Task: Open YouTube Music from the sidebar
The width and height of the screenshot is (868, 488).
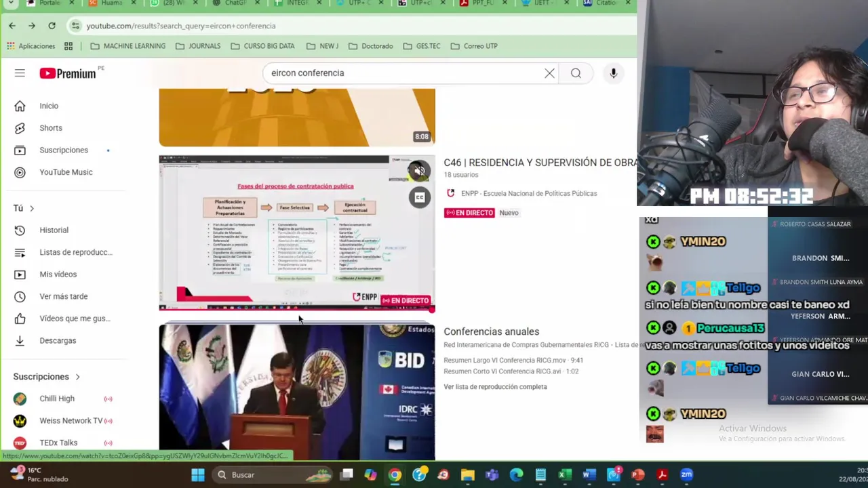Action: pyautogui.click(x=64, y=172)
